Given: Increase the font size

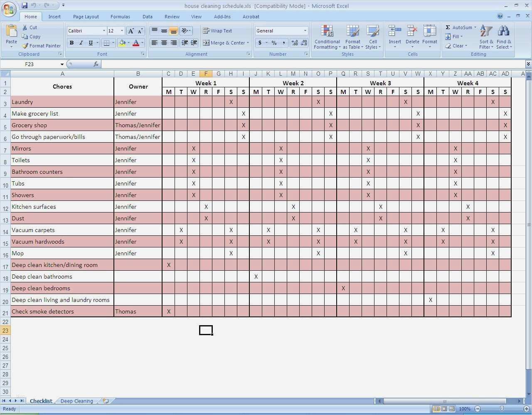Looking at the screenshot, I should tap(131, 31).
